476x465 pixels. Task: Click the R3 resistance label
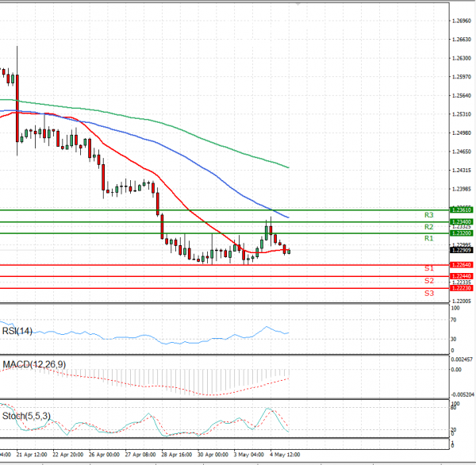pos(428,215)
